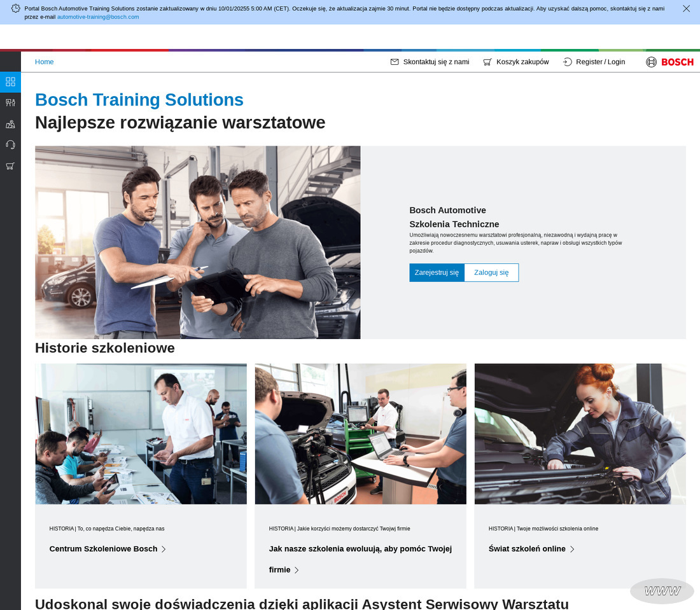This screenshot has width=700, height=610.
Task: Open the training courses sidebar icon
Action: click(10, 102)
